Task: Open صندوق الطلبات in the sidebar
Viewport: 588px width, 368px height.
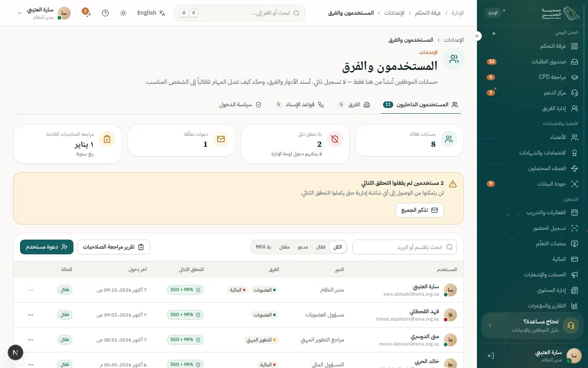Action: pyautogui.click(x=532, y=62)
